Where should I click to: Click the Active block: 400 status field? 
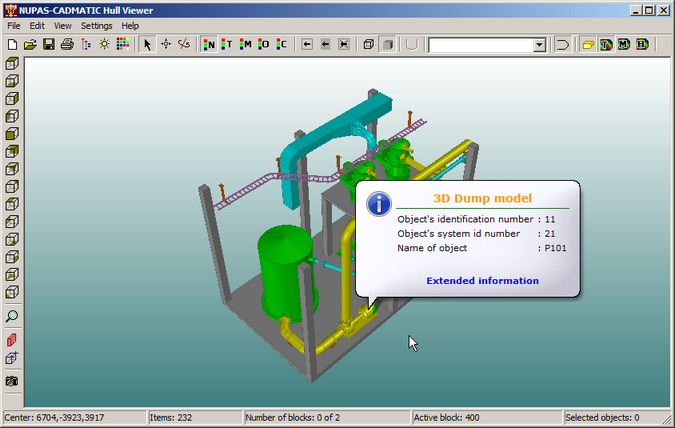[x=487, y=417]
